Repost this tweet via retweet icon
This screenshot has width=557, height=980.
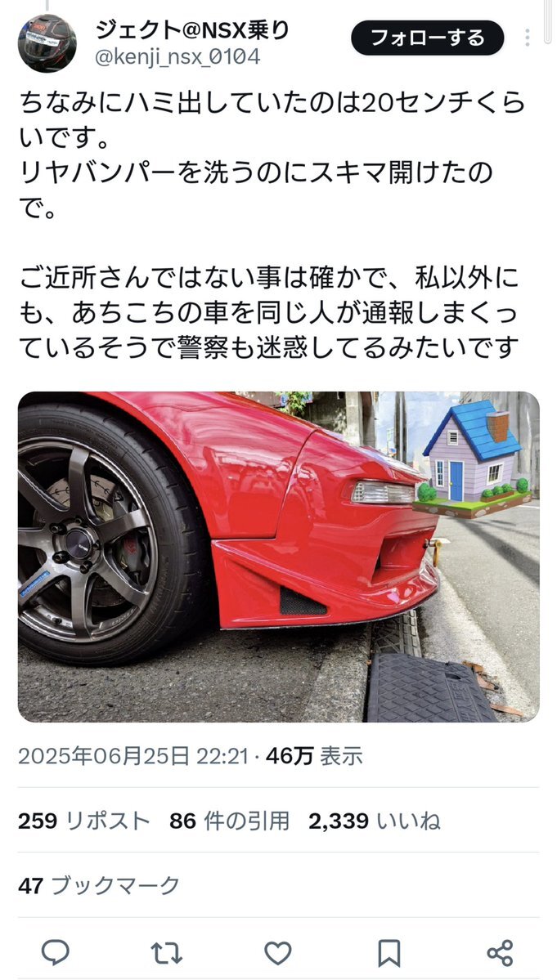pos(166,953)
